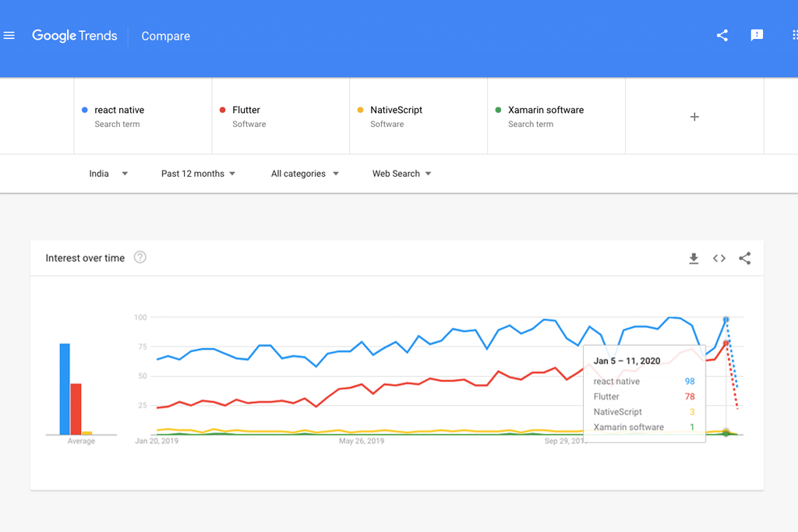
Task: Select the react native search term card
Action: click(x=143, y=115)
